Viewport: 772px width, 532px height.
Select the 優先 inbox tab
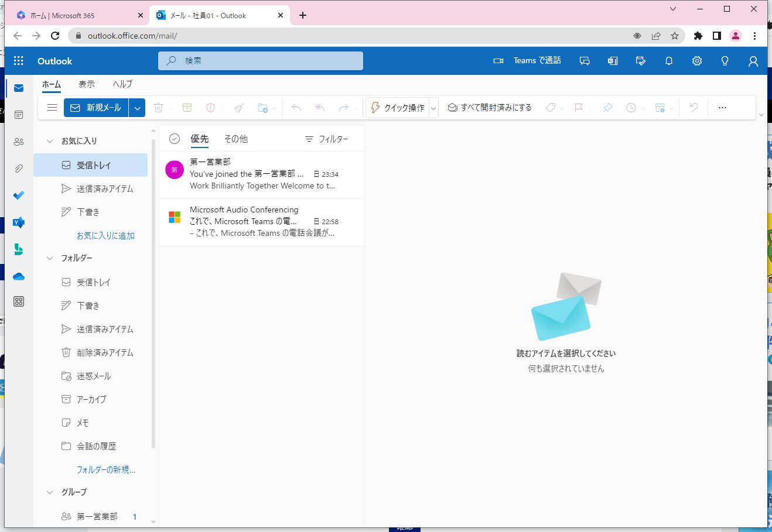[x=200, y=139]
